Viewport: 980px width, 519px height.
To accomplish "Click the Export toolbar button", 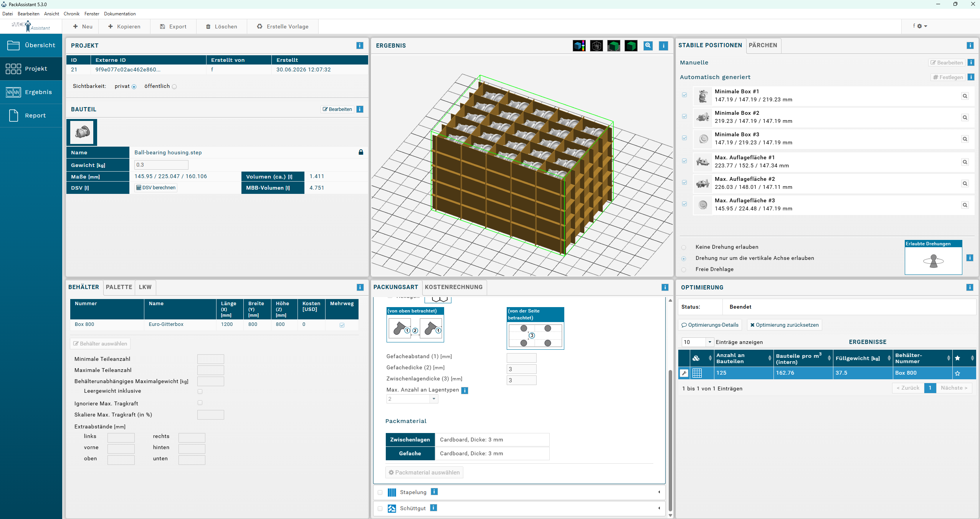I will [x=173, y=26].
